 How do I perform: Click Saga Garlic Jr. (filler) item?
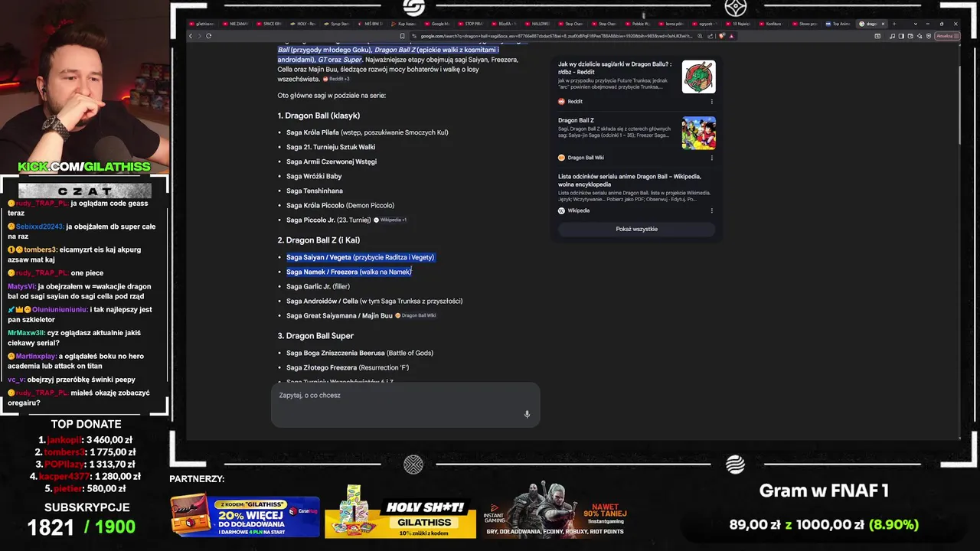point(318,286)
